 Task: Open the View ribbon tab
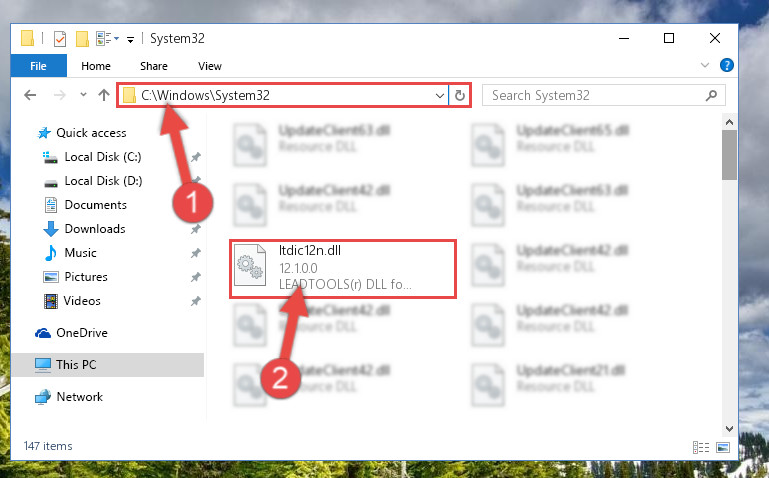[x=209, y=66]
